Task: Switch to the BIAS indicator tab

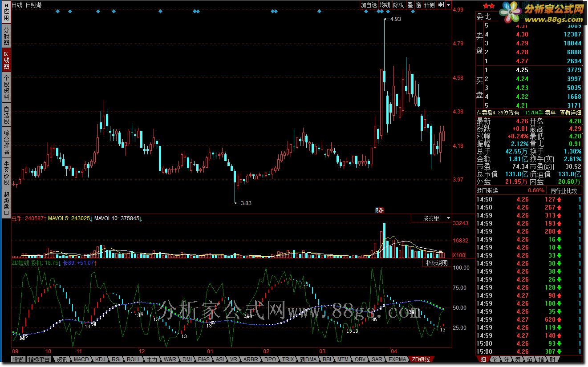Action: [204, 359]
